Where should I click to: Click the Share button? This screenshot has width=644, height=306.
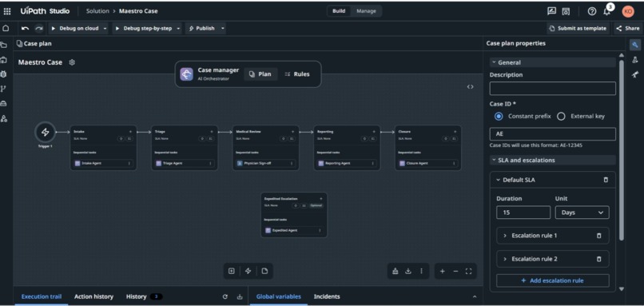pos(628,28)
